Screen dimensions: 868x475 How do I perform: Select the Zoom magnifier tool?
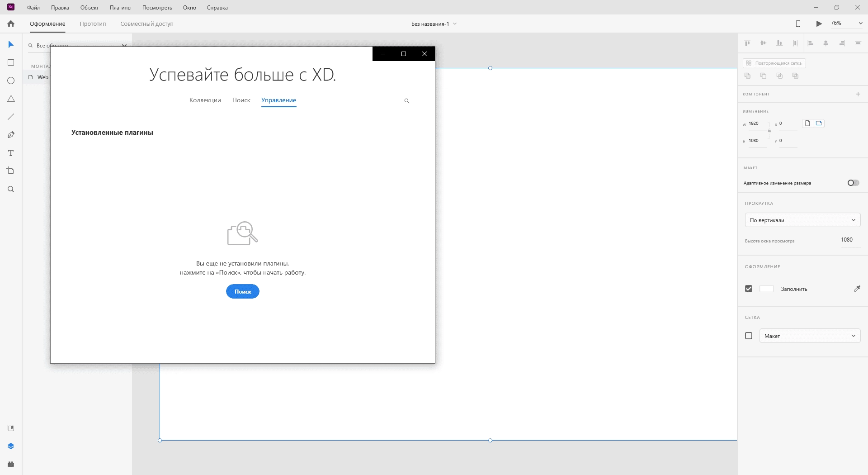tap(11, 189)
